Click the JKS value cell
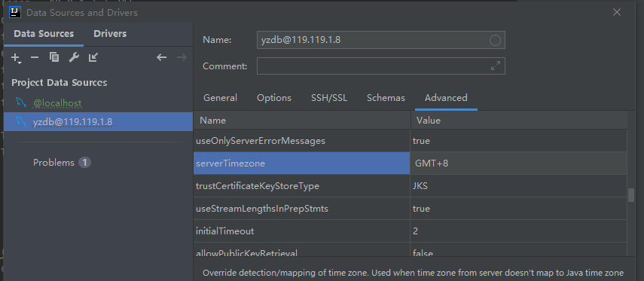This screenshot has width=644, height=281. point(519,186)
